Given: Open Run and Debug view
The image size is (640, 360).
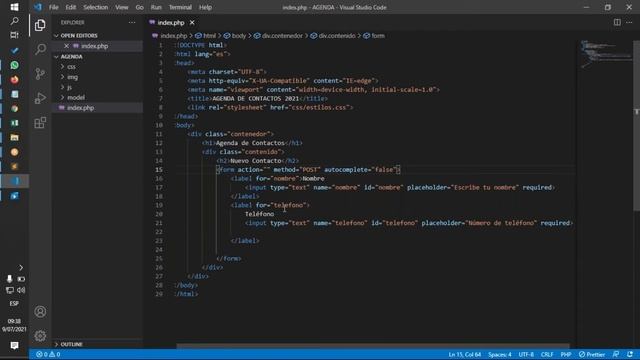Looking at the screenshot, I should coord(40,98).
